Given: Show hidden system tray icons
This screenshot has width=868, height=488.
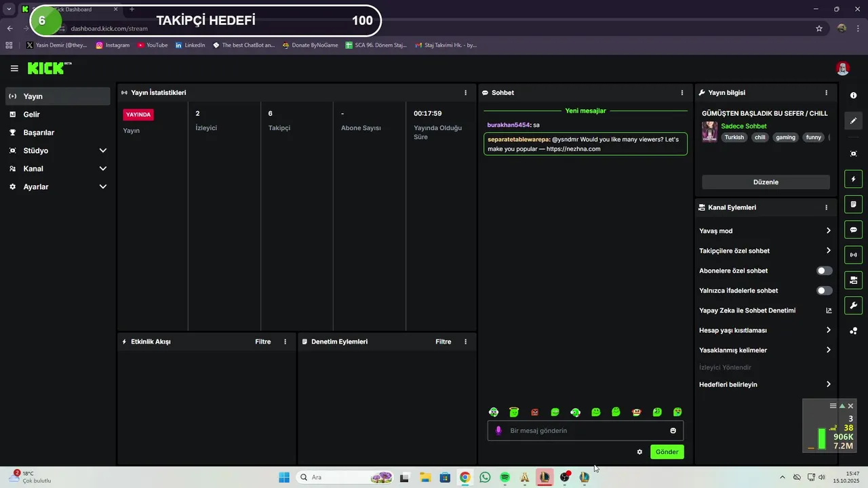Looking at the screenshot, I should click(782, 477).
